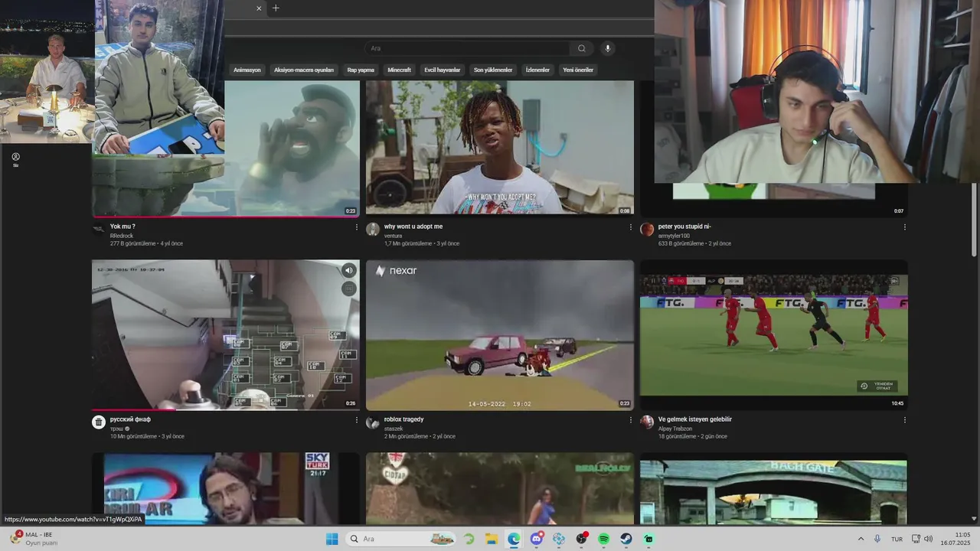Select the 'Evcil hayvanlar' filter chip

tap(443, 70)
